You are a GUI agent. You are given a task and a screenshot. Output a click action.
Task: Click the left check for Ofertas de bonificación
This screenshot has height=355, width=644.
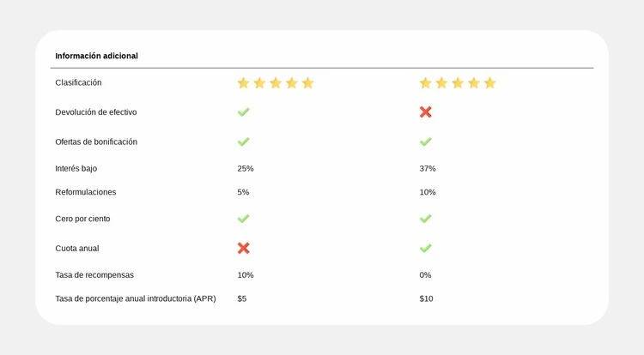pyautogui.click(x=244, y=141)
